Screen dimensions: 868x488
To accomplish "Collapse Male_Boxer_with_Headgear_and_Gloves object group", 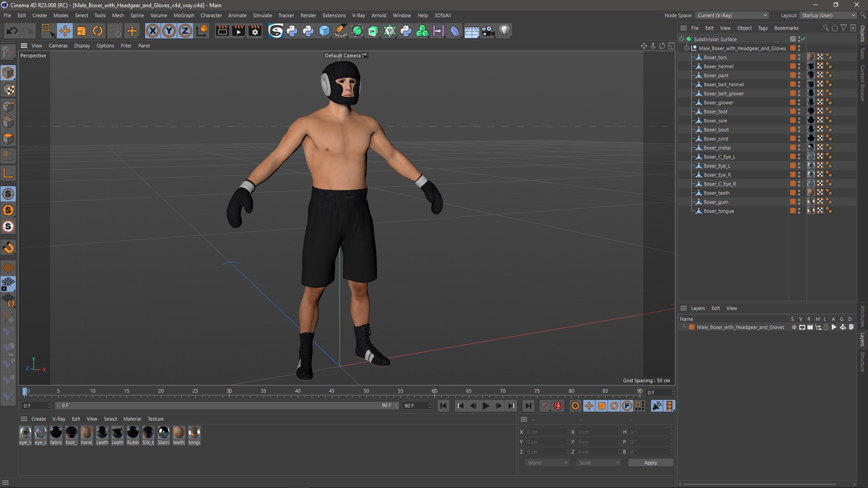I will [687, 48].
